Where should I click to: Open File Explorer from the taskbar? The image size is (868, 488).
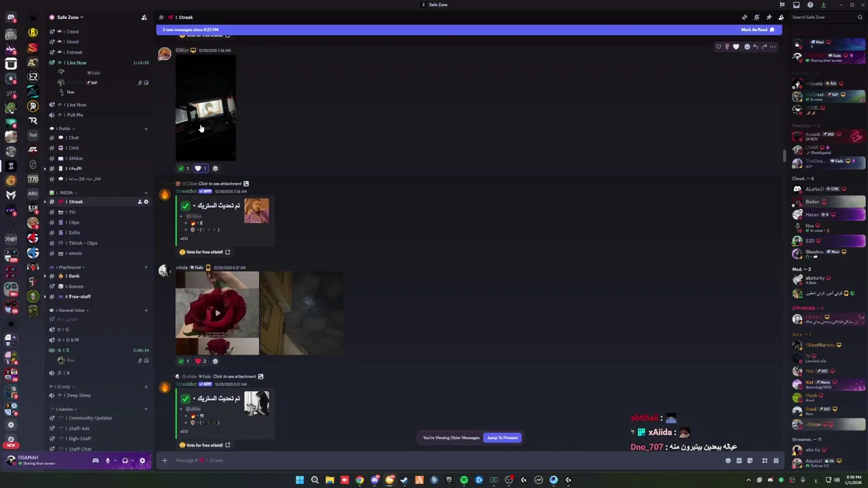pyautogui.click(x=330, y=480)
